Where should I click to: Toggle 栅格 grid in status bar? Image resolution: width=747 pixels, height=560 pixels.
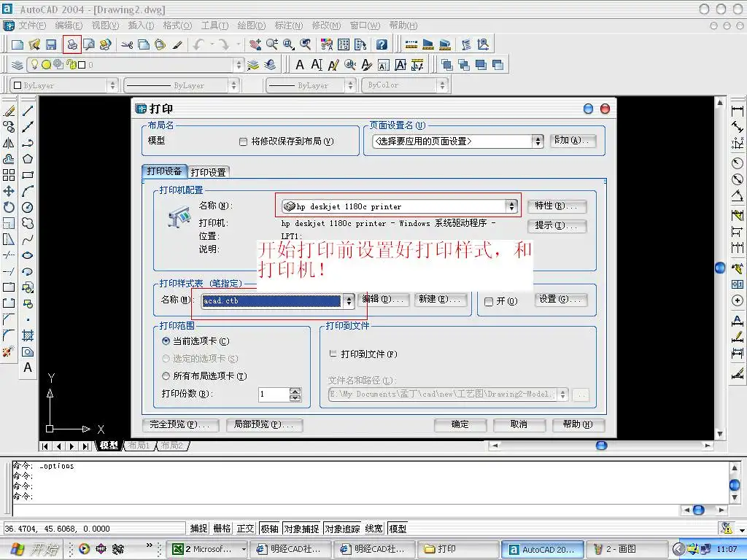[x=222, y=529]
